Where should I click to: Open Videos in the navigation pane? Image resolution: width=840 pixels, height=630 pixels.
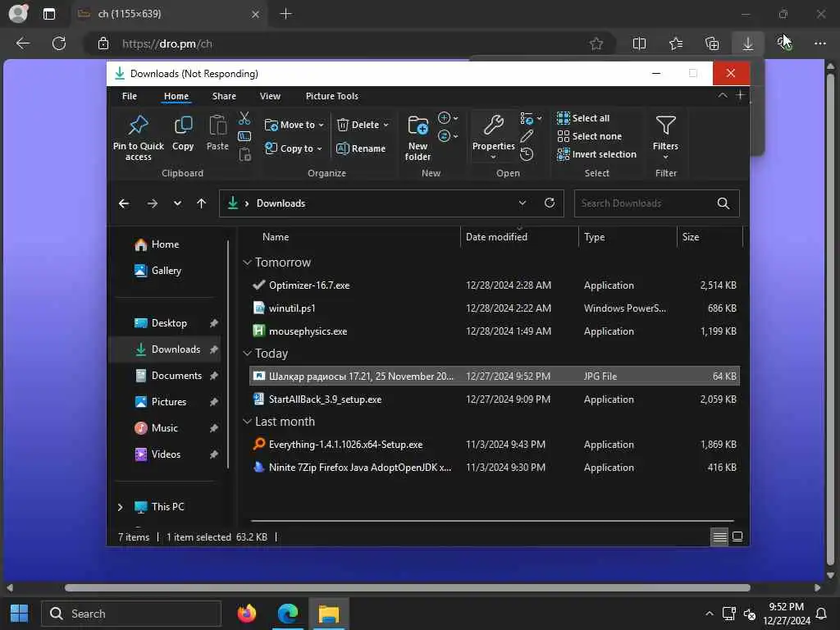point(157,454)
